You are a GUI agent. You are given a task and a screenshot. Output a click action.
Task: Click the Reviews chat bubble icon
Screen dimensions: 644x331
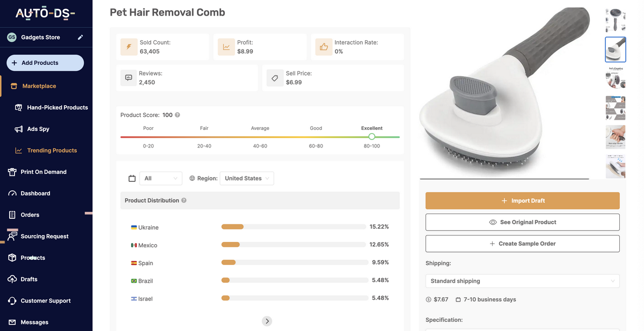click(x=129, y=78)
